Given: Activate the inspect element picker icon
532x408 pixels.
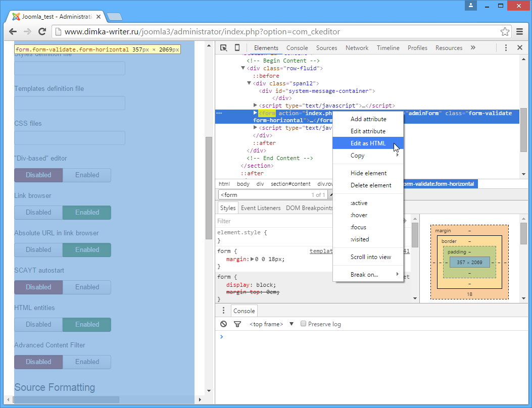Looking at the screenshot, I should (223, 48).
